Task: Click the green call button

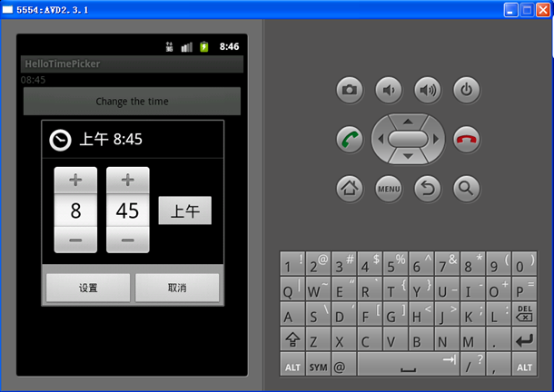Action: (350, 139)
